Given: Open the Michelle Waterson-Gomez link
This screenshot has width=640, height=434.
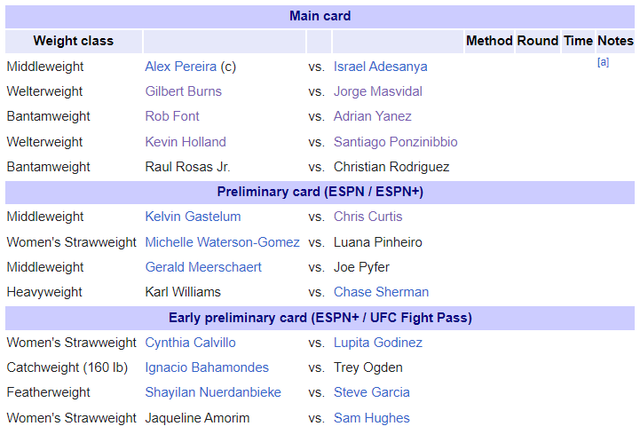Looking at the screenshot, I should click(x=222, y=242).
